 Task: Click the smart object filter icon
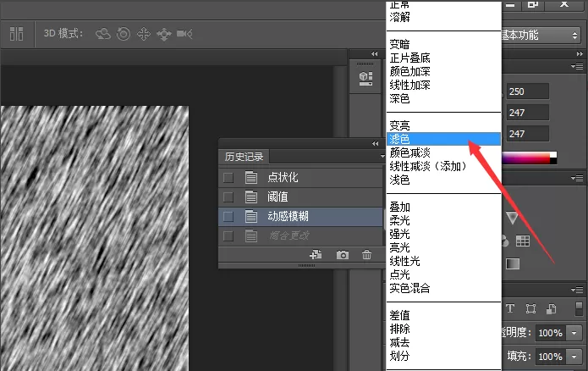[551, 308]
